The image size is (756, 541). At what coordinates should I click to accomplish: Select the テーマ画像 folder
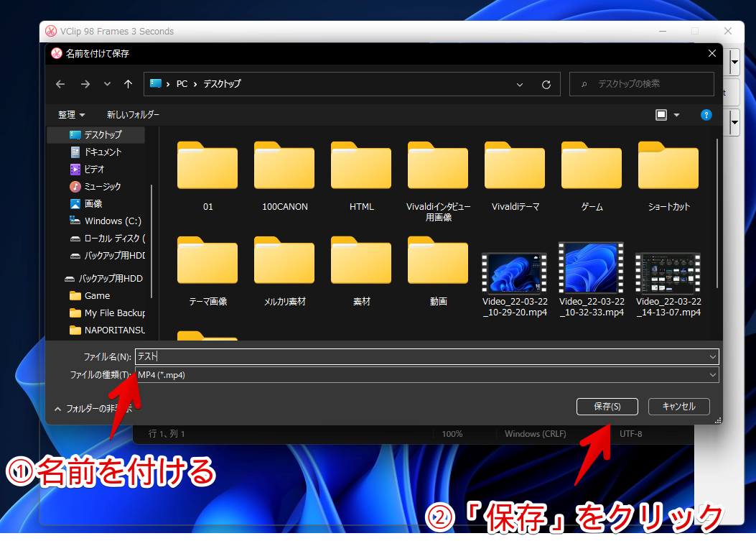207,272
